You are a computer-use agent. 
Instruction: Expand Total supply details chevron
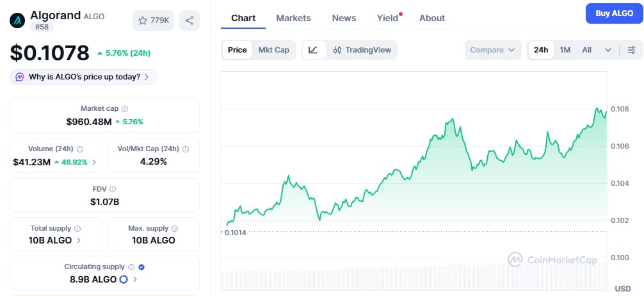pos(79,240)
